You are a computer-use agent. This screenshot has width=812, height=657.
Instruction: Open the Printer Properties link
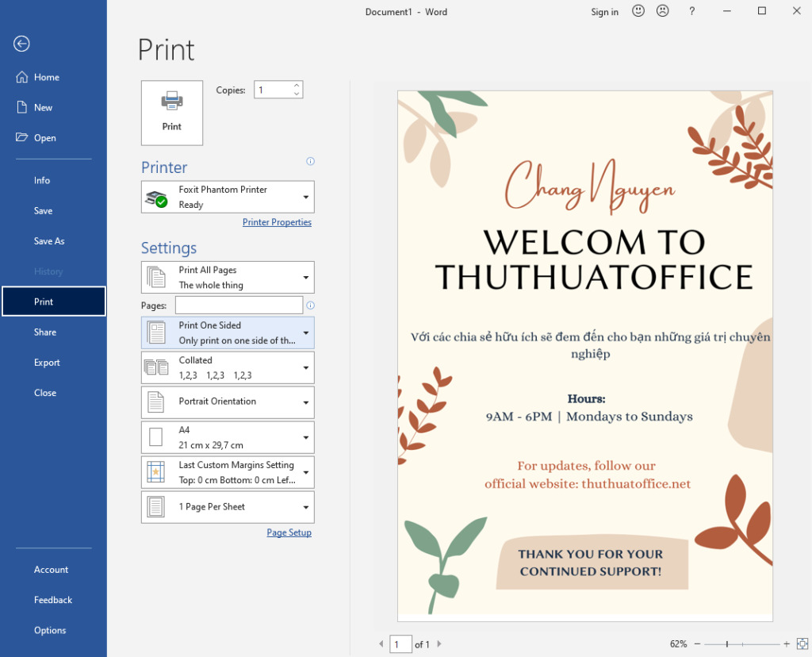pos(277,222)
